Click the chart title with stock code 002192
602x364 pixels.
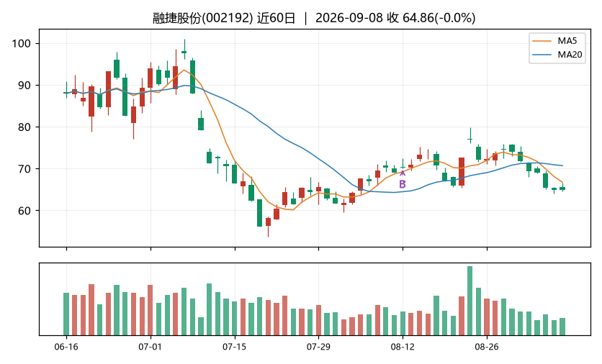(314, 18)
